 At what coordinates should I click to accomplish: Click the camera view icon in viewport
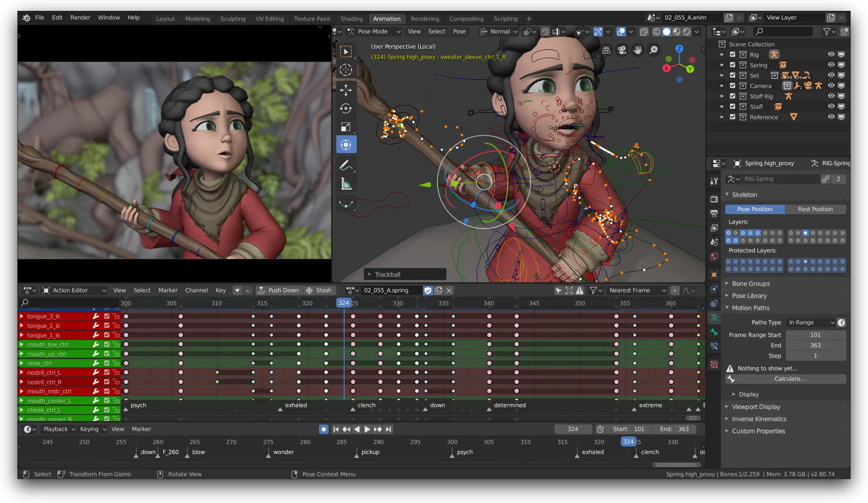point(622,50)
